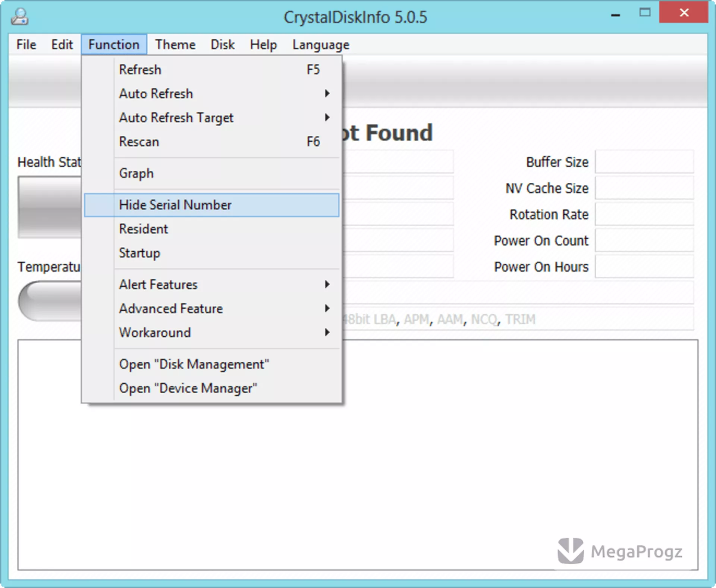Open the Theme menu
This screenshot has width=716, height=588.
175,45
